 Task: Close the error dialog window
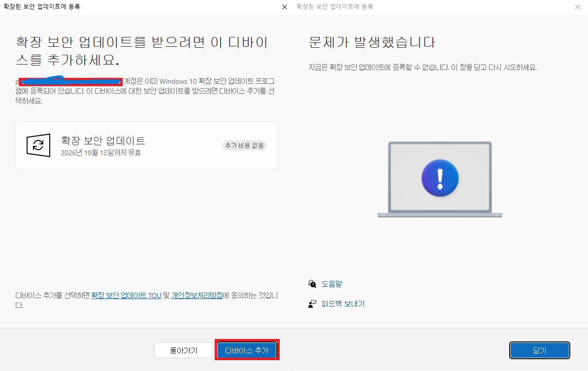578,7
